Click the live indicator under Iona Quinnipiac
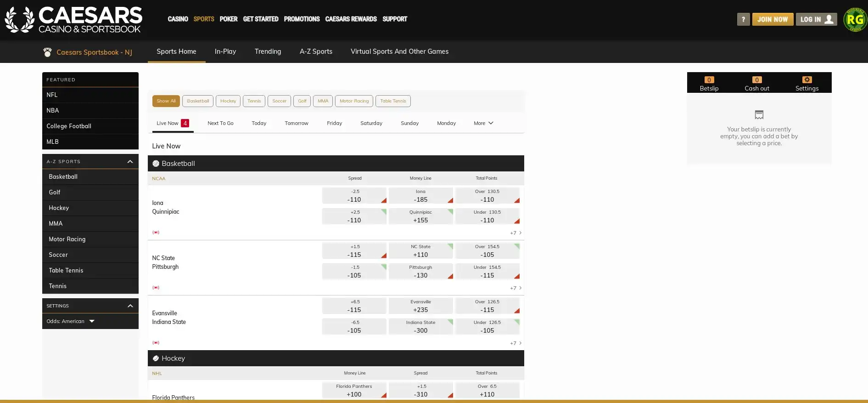The image size is (868, 403). pos(156,233)
